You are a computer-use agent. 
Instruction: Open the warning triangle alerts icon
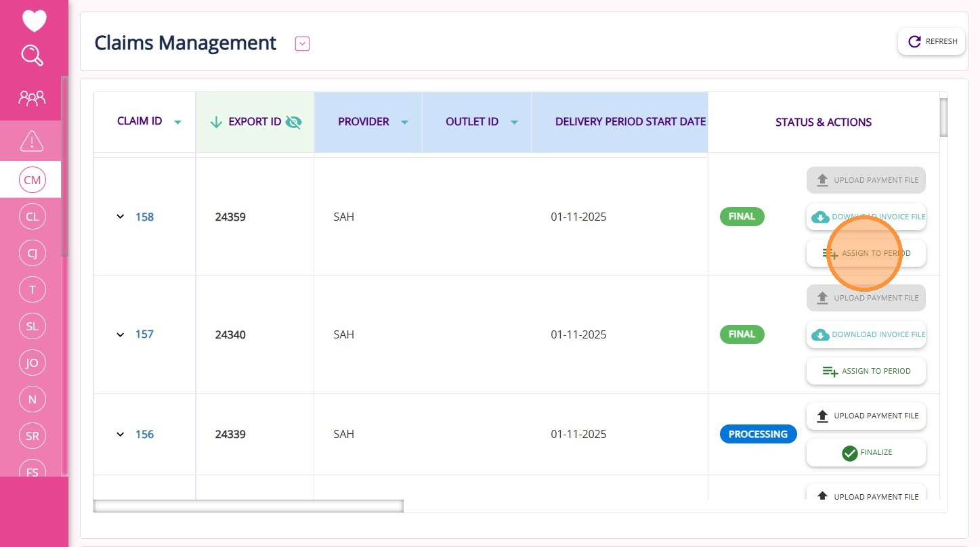32,141
